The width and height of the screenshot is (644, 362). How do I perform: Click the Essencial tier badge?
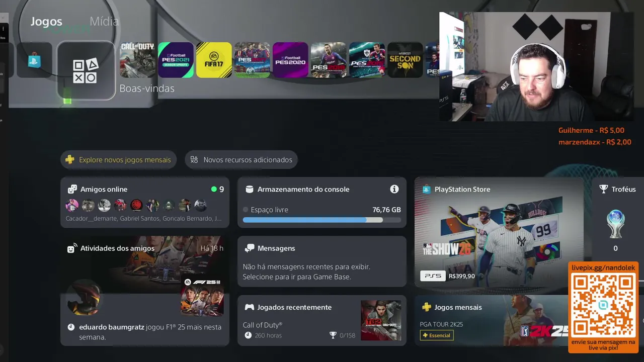[x=437, y=335]
